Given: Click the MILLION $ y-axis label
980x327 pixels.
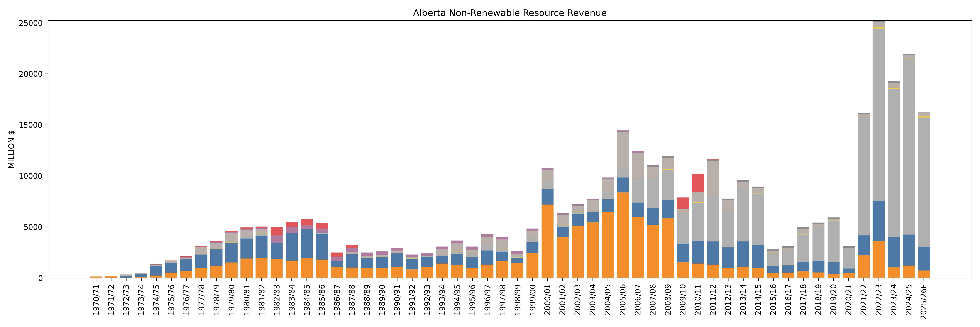Looking at the screenshot, I should (11, 149).
